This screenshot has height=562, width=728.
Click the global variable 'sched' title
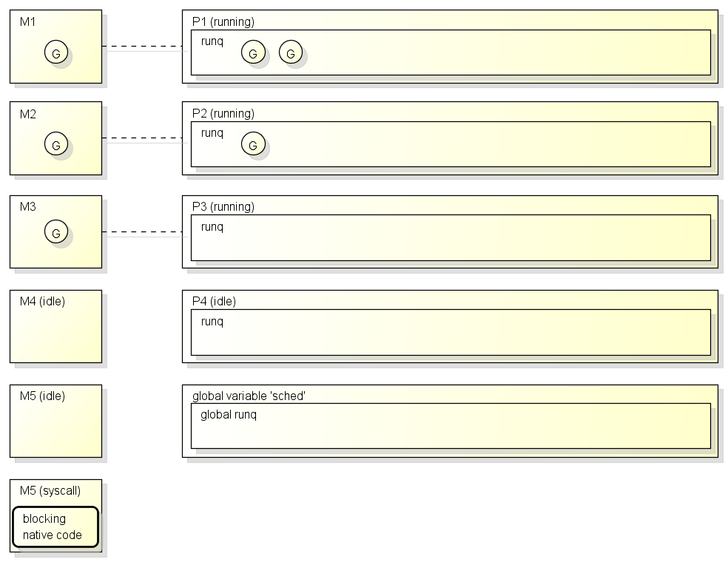coord(249,396)
